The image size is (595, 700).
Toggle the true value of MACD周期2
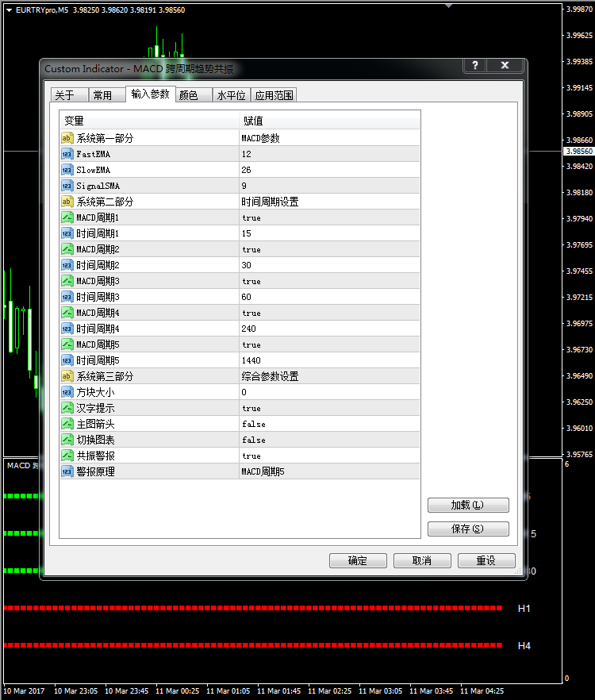point(329,249)
